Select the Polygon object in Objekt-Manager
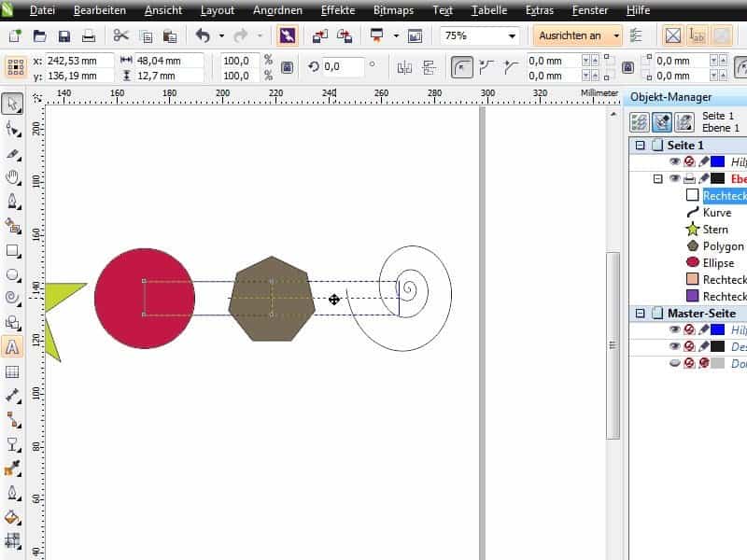747x560 pixels. pos(722,246)
